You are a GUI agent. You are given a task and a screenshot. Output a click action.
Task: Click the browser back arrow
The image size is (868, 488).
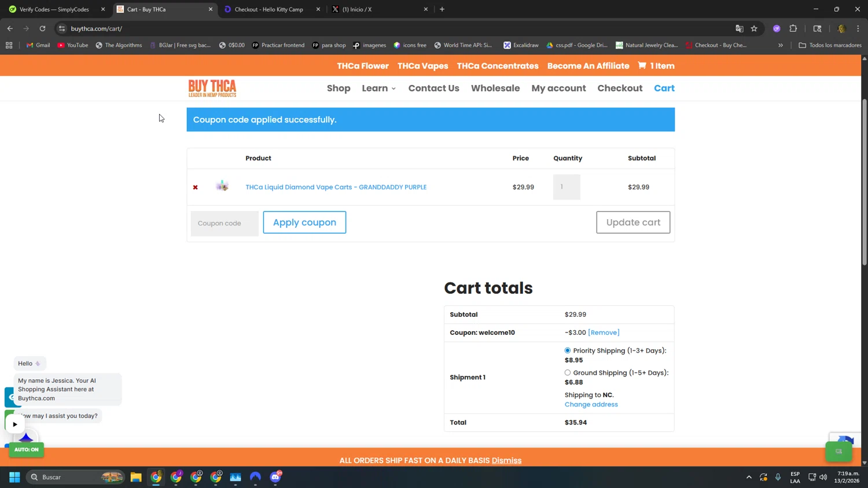pyautogui.click(x=10, y=28)
